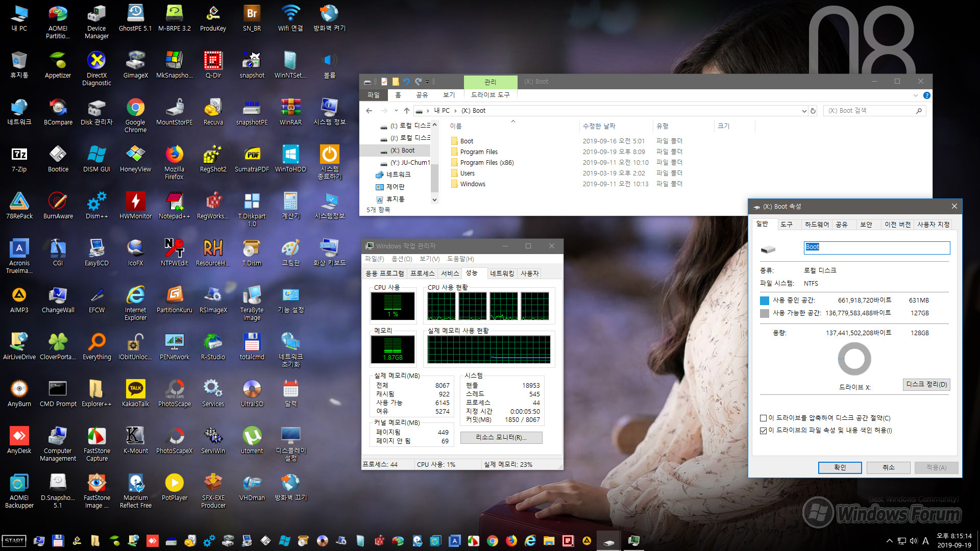Click the Boot 검색 search box
This screenshot has width=980, height=551.
(874, 111)
